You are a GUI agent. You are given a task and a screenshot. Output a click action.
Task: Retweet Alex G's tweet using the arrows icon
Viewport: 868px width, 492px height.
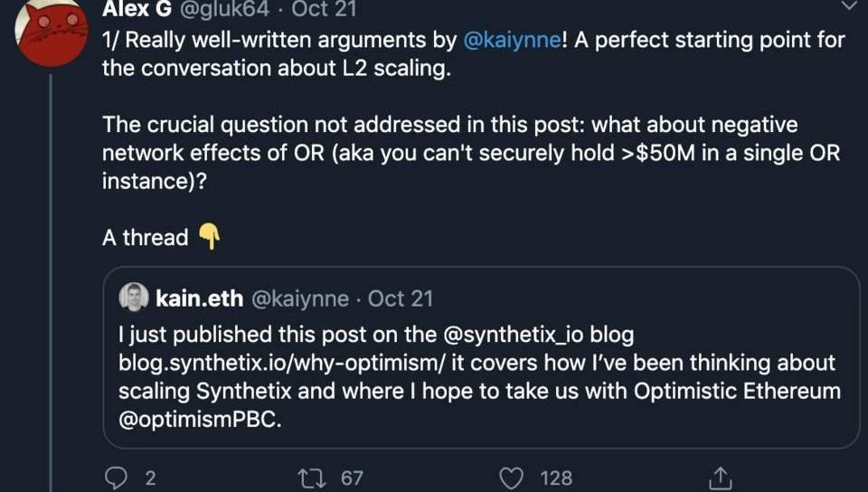point(313,477)
